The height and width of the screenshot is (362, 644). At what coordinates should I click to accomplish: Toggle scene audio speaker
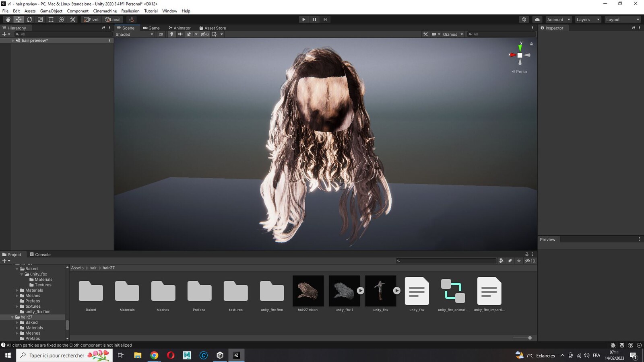pyautogui.click(x=180, y=34)
